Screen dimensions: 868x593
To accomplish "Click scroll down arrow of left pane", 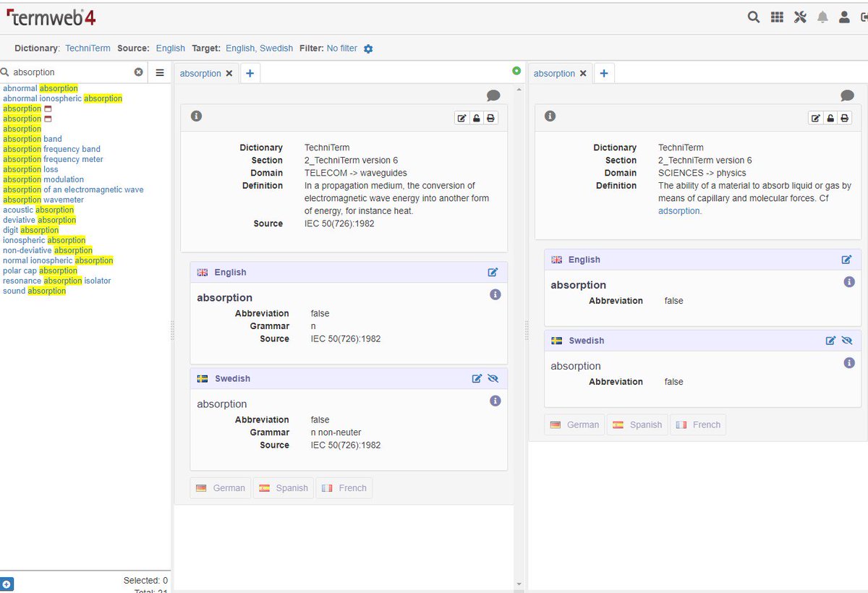I will (518, 584).
